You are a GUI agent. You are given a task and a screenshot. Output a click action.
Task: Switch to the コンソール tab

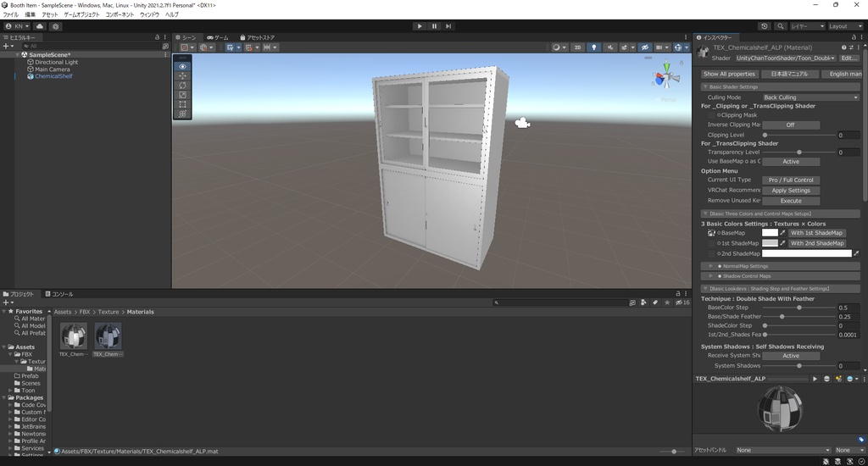(x=59, y=294)
